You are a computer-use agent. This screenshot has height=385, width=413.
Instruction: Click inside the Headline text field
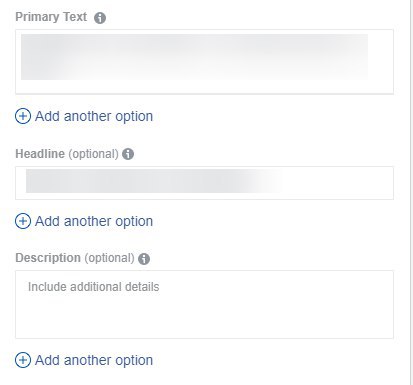204,183
